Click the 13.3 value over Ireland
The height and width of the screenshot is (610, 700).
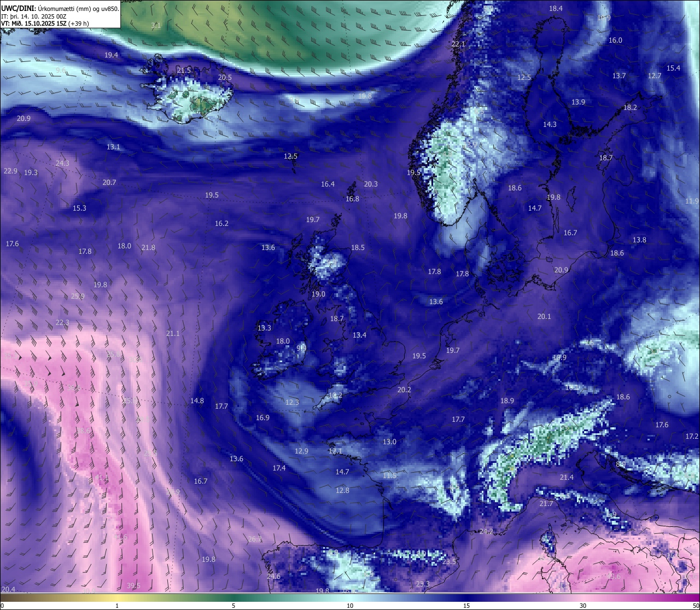coord(264,328)
